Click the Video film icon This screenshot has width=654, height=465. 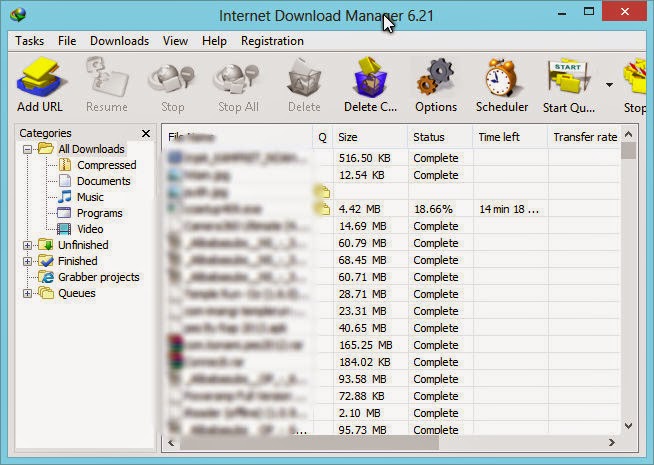coord(64,229)
